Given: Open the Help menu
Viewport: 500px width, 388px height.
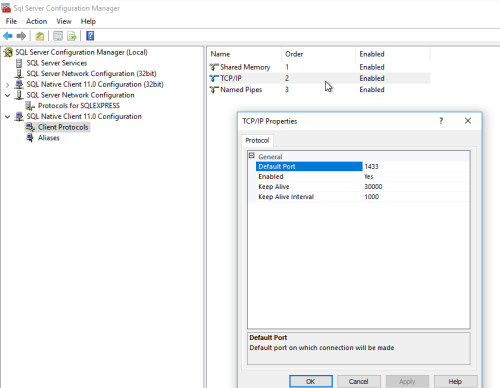Looking at the screenshot, I should [88, 21].
